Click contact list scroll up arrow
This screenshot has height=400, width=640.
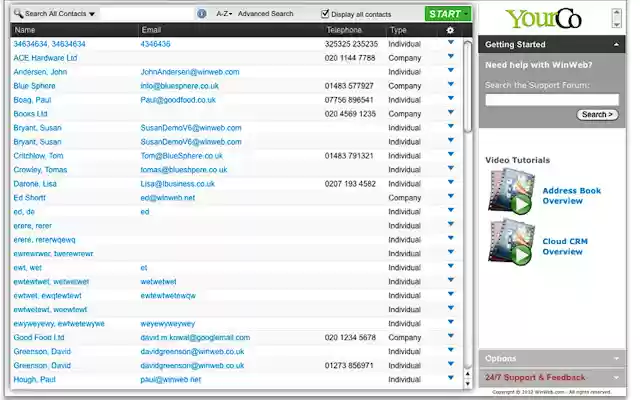pyautogui.click(x=468, y=373)
